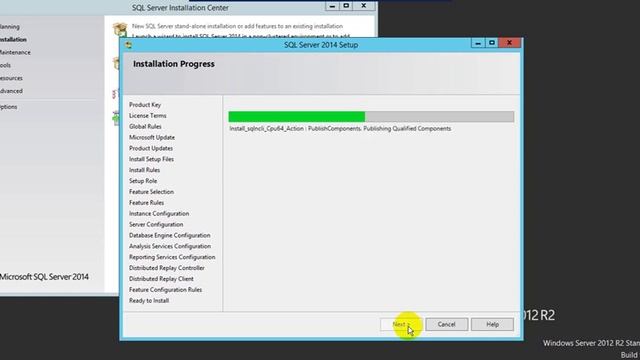The height and width of the screenshot is (360, 640).
Task: Click the Installation Progress heading
Action: click(174, 64)
